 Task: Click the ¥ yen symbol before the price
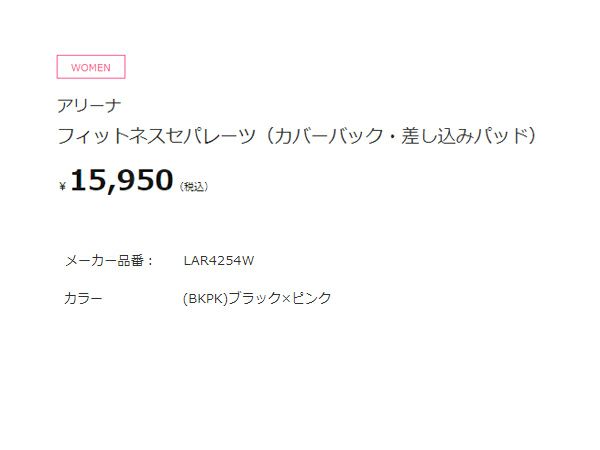coord(63,186)
